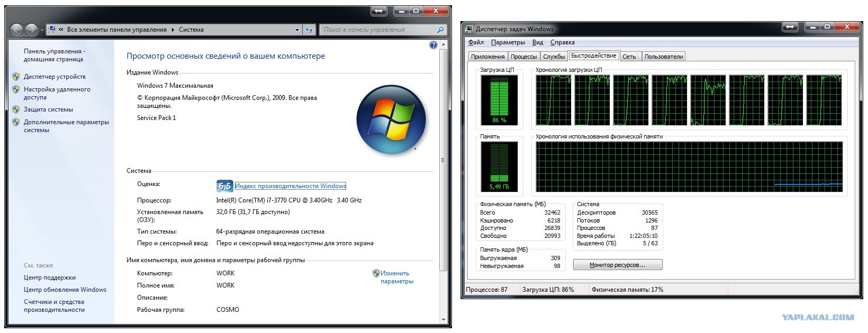Click the double-arrow button in Task Manager title bar
The height and width of the screenshot is (333, 868).
tap(790, 27)
